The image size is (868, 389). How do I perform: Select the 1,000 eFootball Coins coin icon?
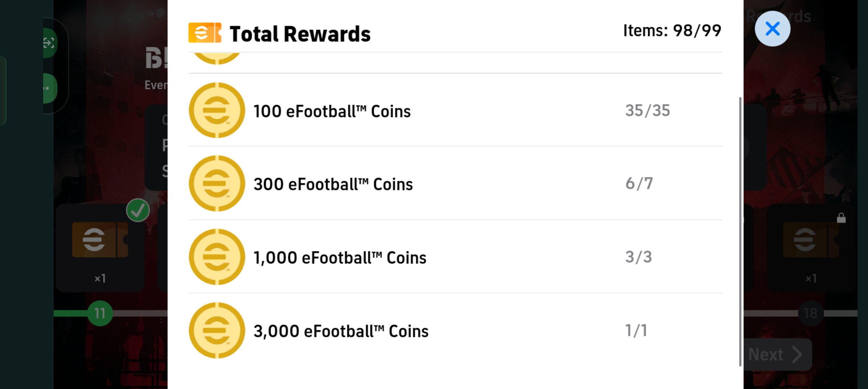coord(217,257)
